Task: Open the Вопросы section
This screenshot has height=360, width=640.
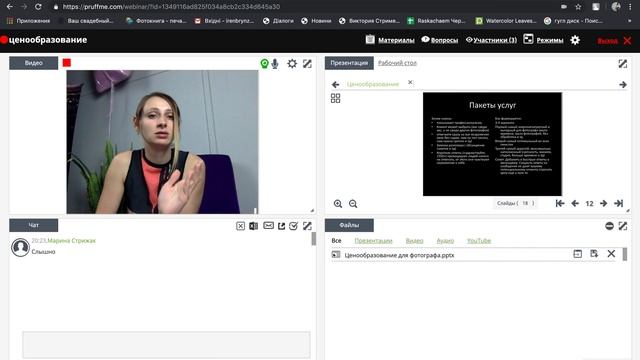Action: [x=440, y=40]
